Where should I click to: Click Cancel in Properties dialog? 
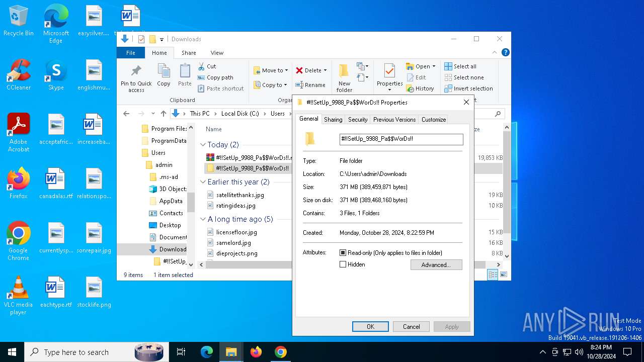point(411,327)
